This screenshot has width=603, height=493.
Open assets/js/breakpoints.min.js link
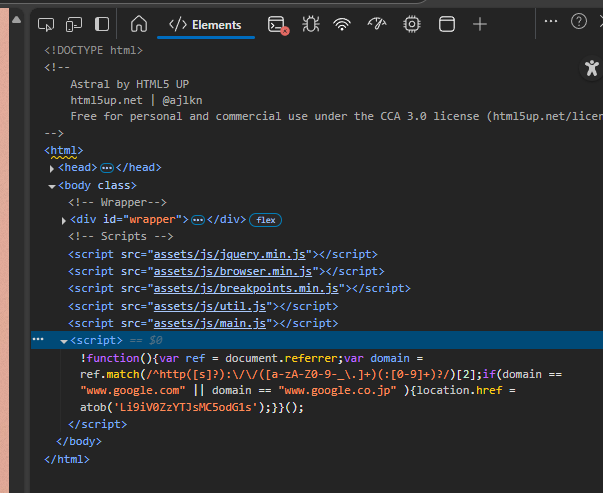click(246, 288)
